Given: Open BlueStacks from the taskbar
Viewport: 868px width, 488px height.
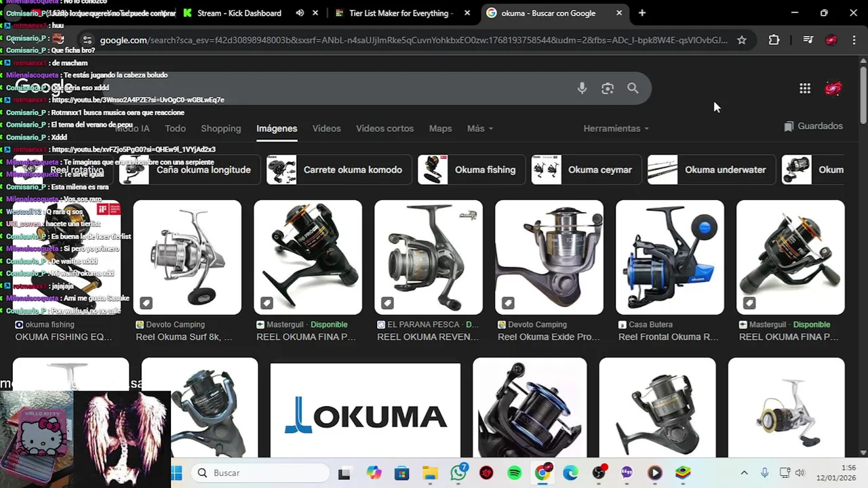Looking at the screenshot, I should [x=683, y=472].
